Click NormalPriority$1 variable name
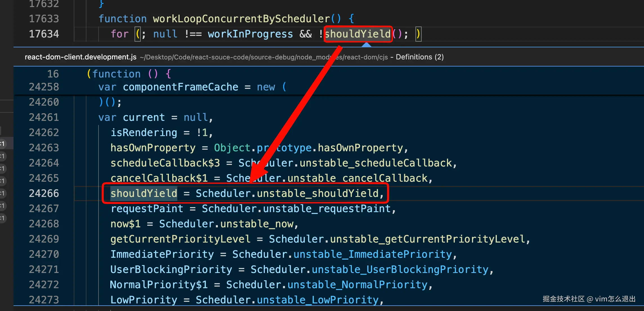This screenshot has width=644, height=311. coord(159,285)
